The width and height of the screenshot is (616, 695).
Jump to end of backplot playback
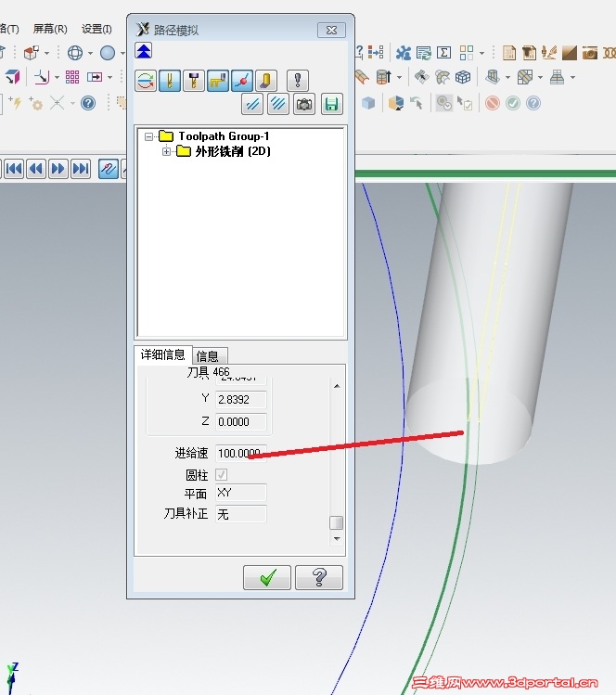coord(81,169)
